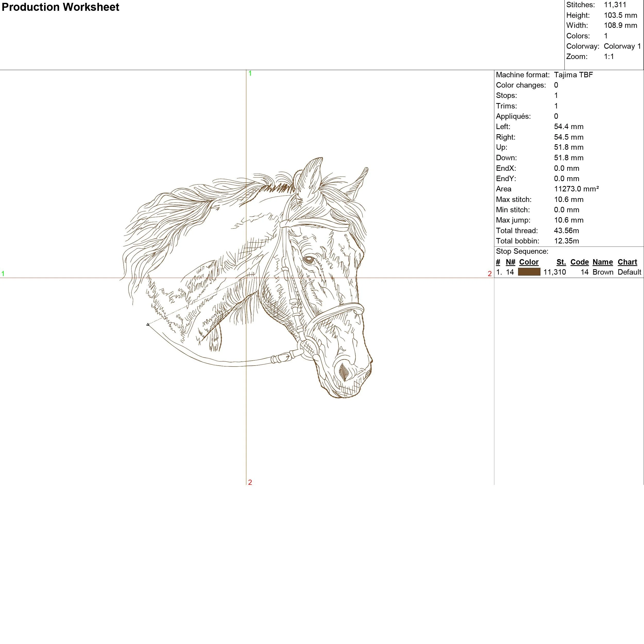Click the Brown name in stop row
Screen dimensions: 644x644
click(603, 272)
